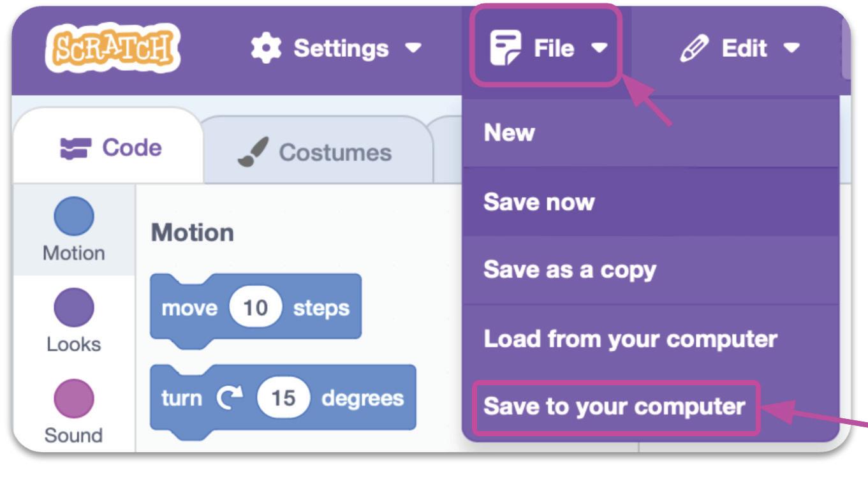Click the Code blocks icon
The image size is (868, 477).
tap(76, 149)
